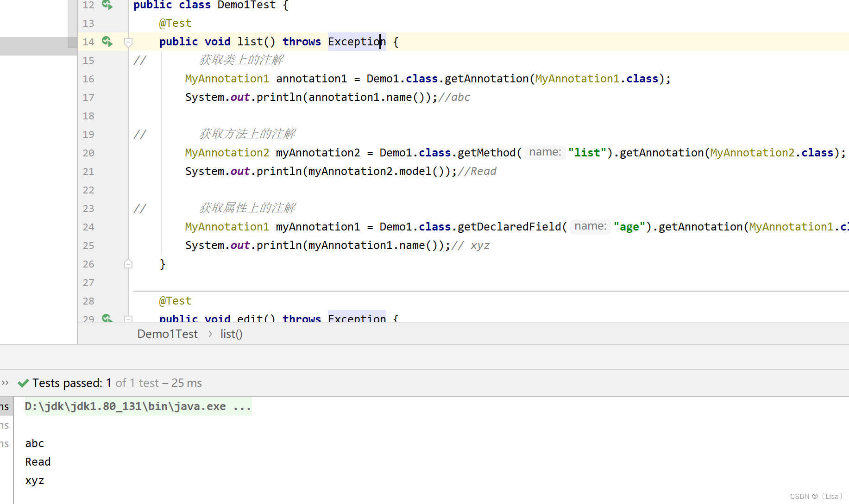Viewport: 849px width, 504px height.
Task: Collapse the list() method fold marker
Action: coord(128,42)
